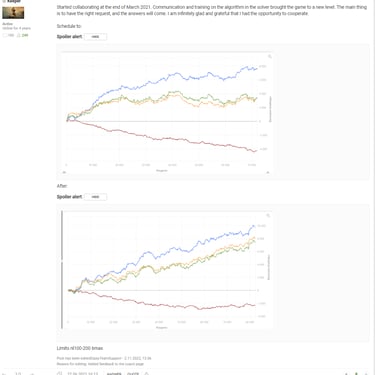Click the author's avatar thumbnail
The image size is (375, 375).
pyautogui.click(x=13, y=12)
